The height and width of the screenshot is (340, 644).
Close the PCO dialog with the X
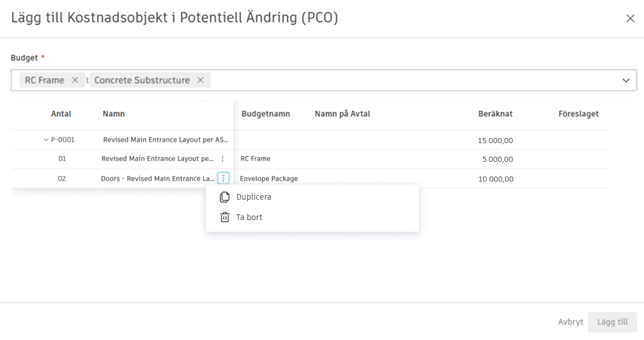tap(630, 18)
